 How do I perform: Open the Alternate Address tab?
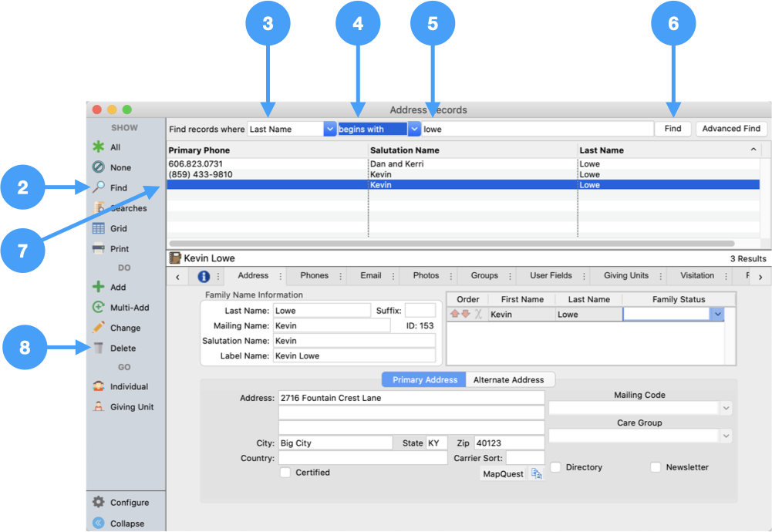(x=509, y=379)
